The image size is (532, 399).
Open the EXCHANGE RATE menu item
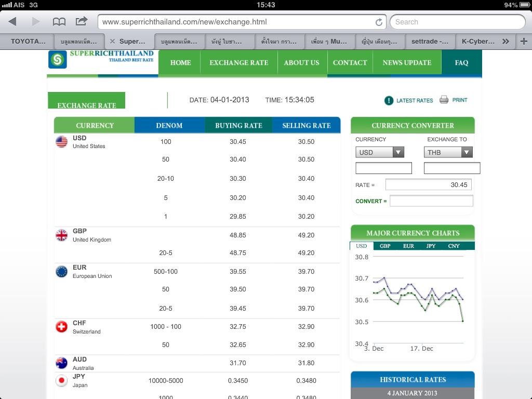click(239, 62)
